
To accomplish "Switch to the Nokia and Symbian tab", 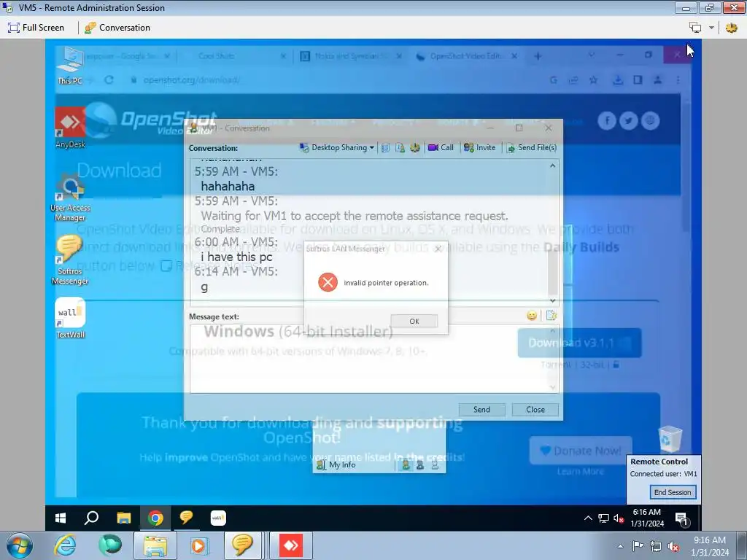I will [351, 56].
